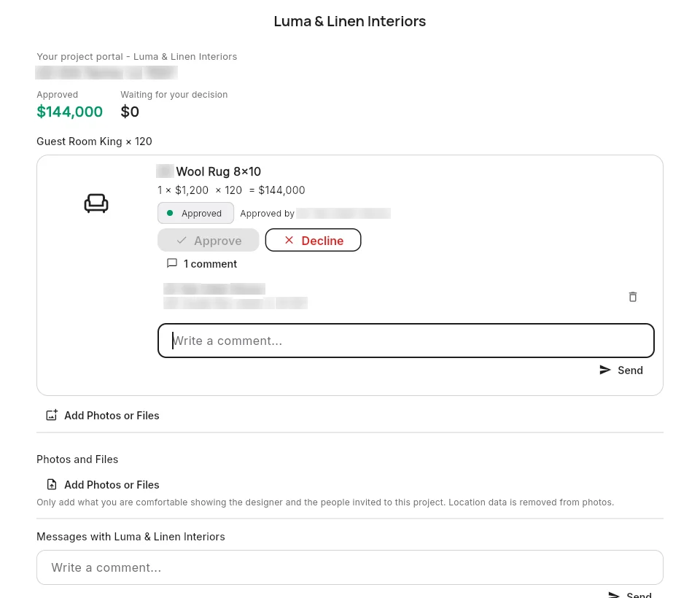Click the Approved status badge
The height and width of the screenshot is (598, 700).
point(195,213)
